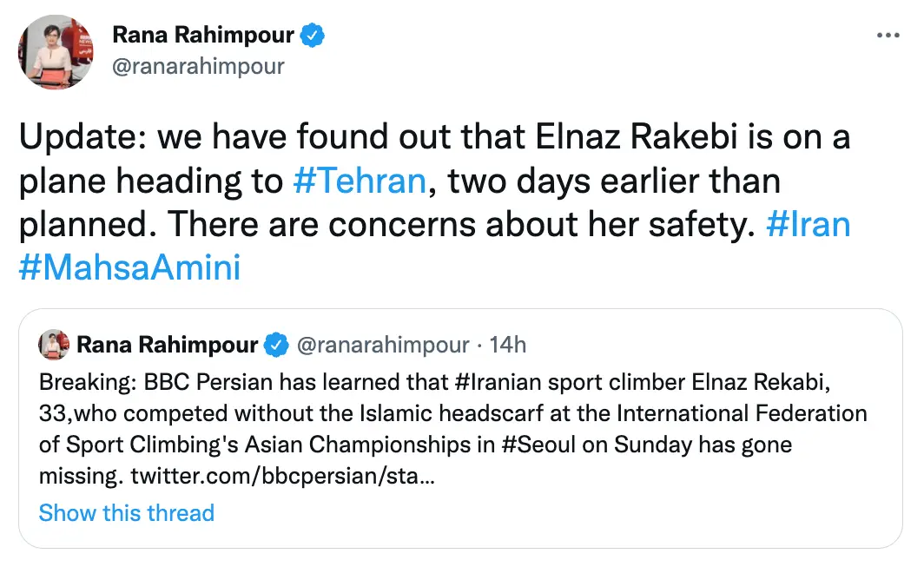Open the #MahsaAmini hashtag
Screen dimensions: 924x580
click(x=129, y=267)
